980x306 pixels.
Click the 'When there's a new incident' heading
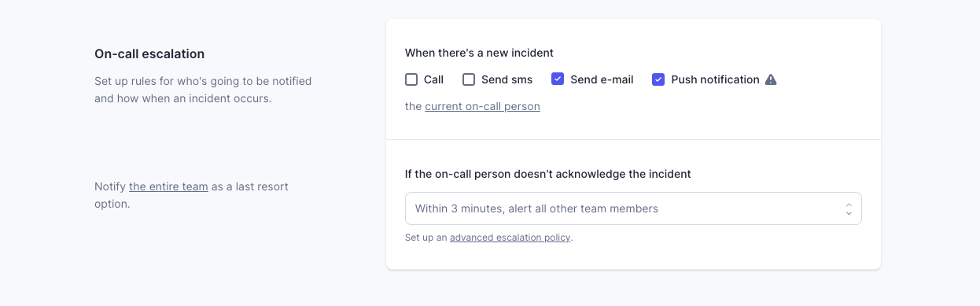coord(479,53)
